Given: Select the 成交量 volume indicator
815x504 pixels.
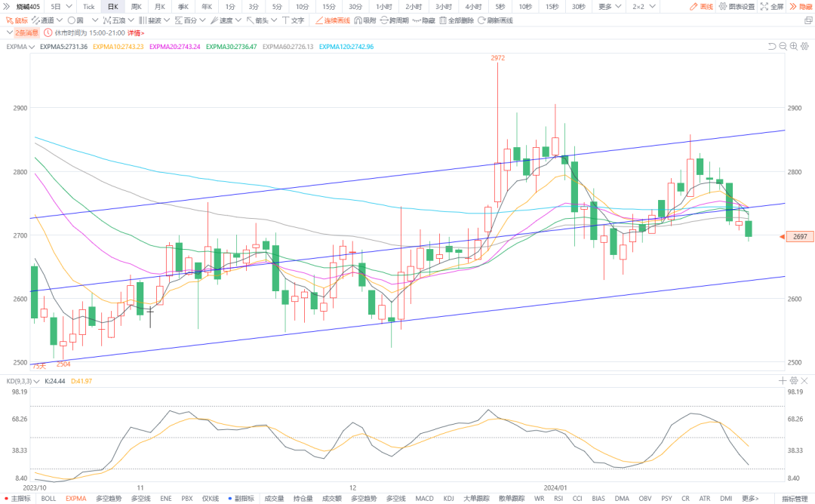Looking at the screenshot, I should pos(274,498).
